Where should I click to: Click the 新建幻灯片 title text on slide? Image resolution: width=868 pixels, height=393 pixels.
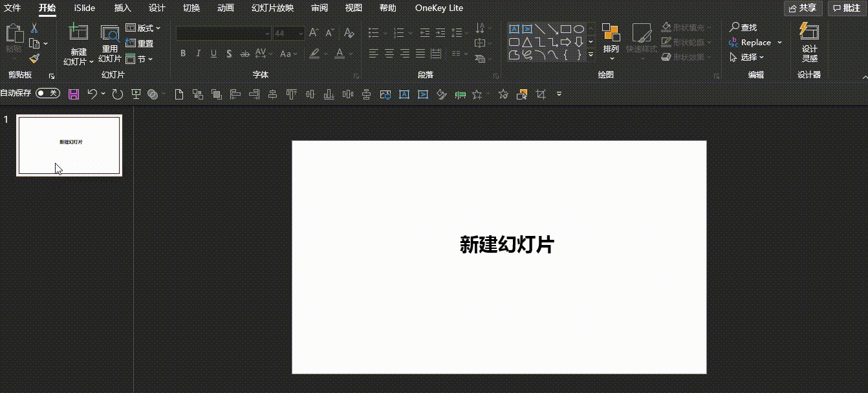pyautogui.click(x=506, y=244)
